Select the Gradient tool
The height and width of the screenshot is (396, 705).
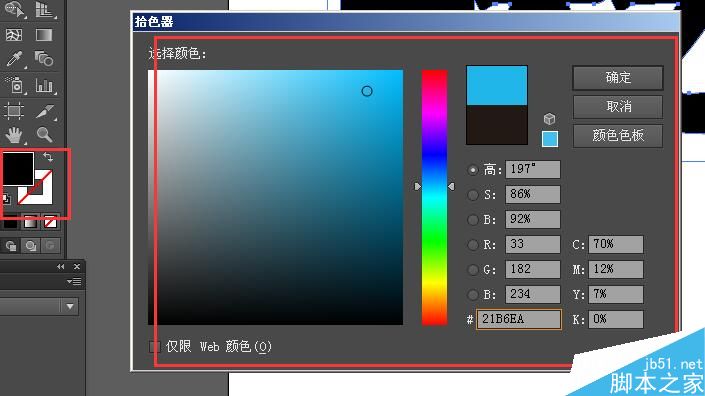(44, 35)
